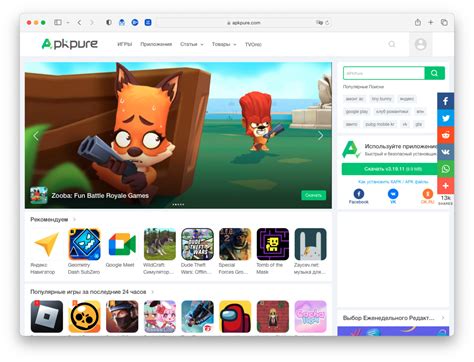474x362 pixels.
Task: Click the apkpure.com address bar
Action: [x=244, y=23]
